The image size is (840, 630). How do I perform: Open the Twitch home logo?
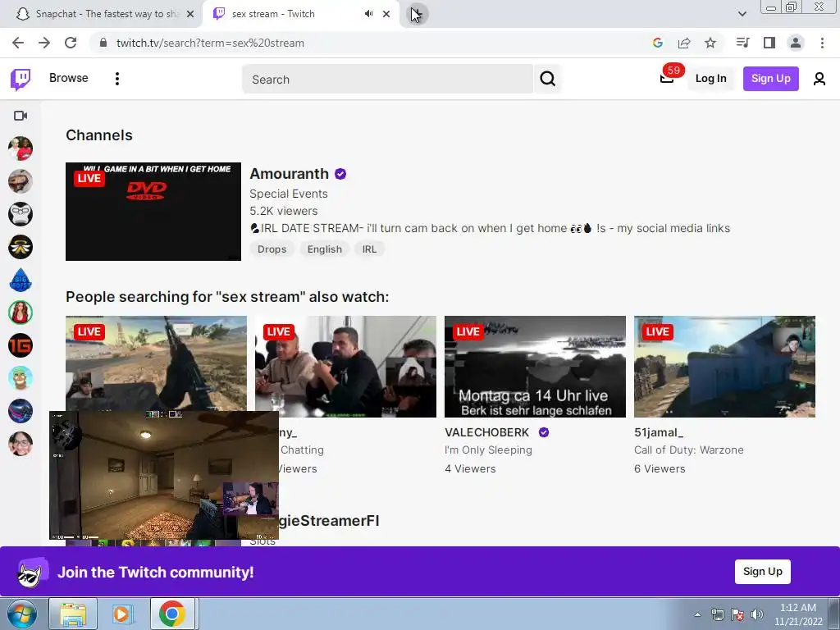pos(21,80)
